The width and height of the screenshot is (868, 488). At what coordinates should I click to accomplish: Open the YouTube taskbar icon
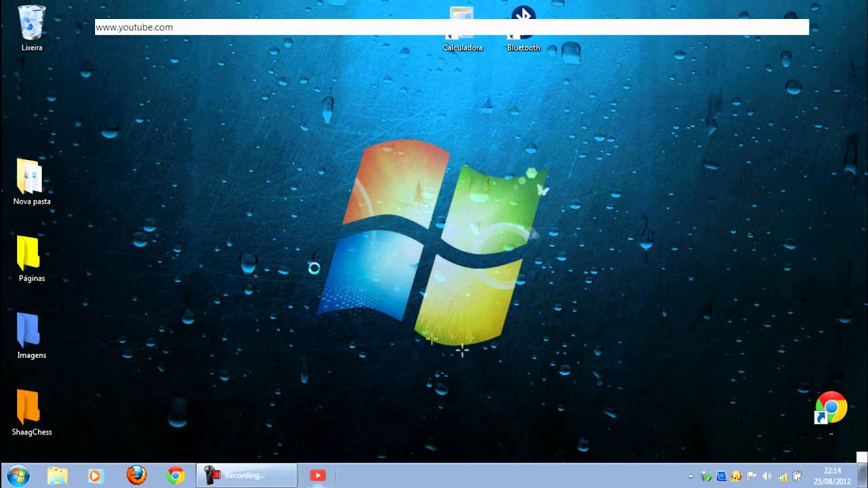tap(317, 476)
